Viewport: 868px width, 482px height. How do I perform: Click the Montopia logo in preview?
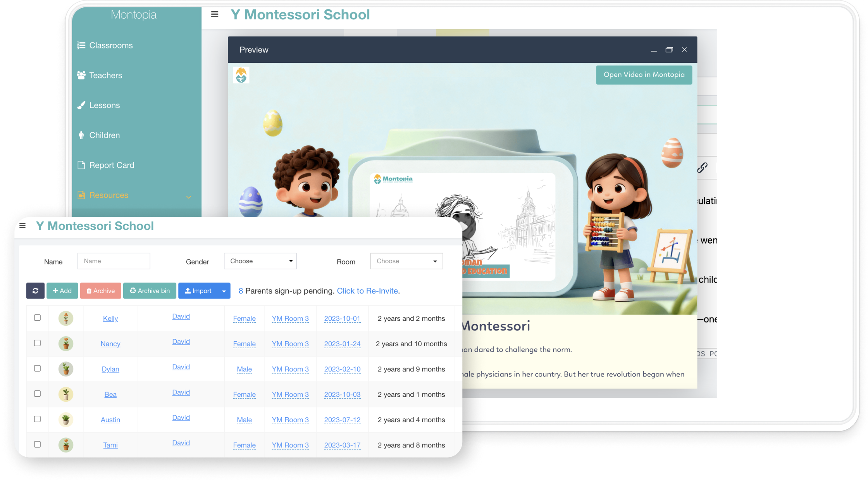click(x=241, y=75)
